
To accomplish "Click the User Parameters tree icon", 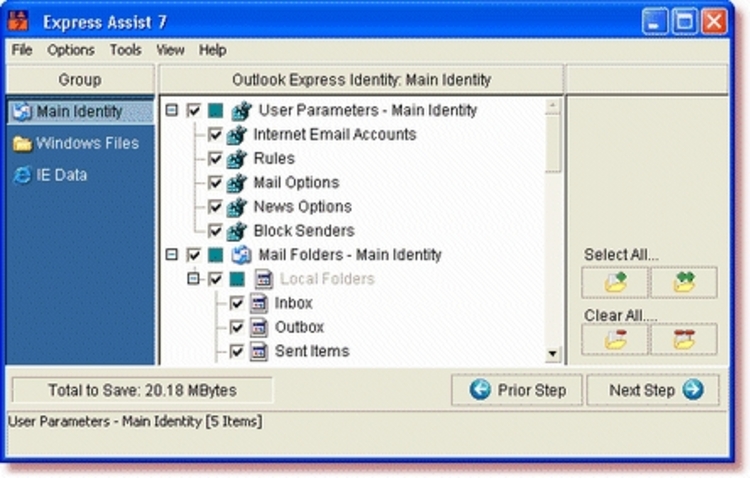I will [242, 111].
